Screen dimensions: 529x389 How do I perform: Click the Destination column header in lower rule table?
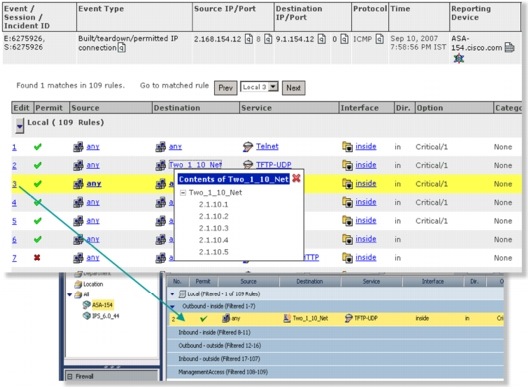pyautogui.click(x=310, y=281)
